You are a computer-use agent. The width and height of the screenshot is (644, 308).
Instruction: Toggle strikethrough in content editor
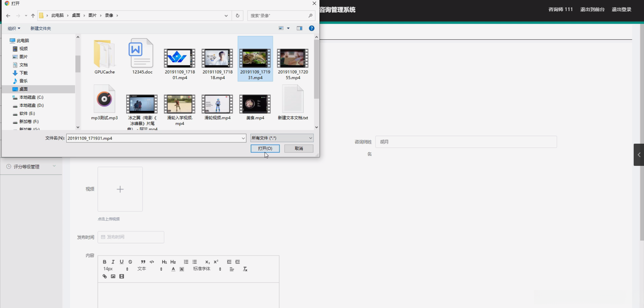[x=130, y=262]
